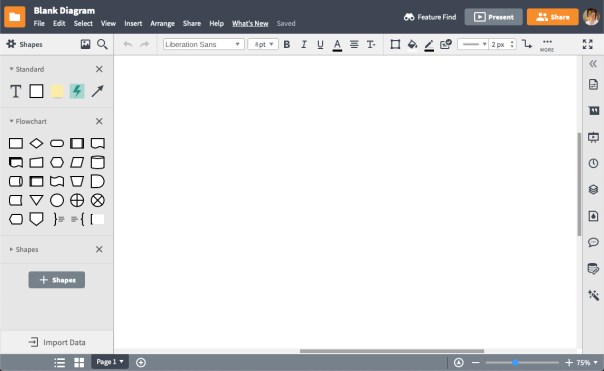
Task: Open the Layers panel icon
Action: pyautogui.click(x=593, y=190)
